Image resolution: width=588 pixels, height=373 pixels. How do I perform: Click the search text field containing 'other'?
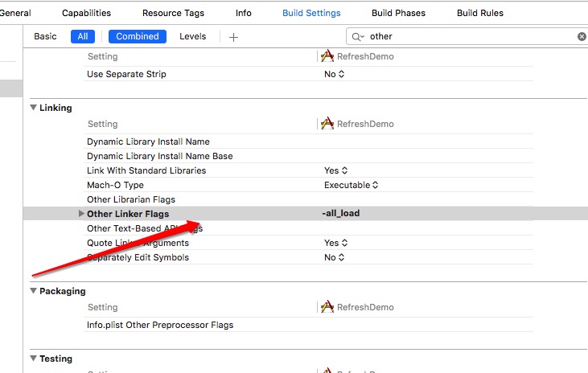click(x=467, y=37)
